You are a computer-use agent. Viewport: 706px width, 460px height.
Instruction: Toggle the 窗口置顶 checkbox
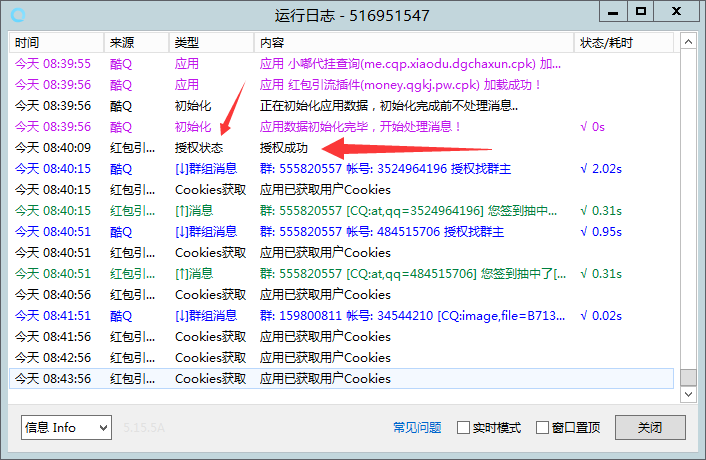[543, 427]
